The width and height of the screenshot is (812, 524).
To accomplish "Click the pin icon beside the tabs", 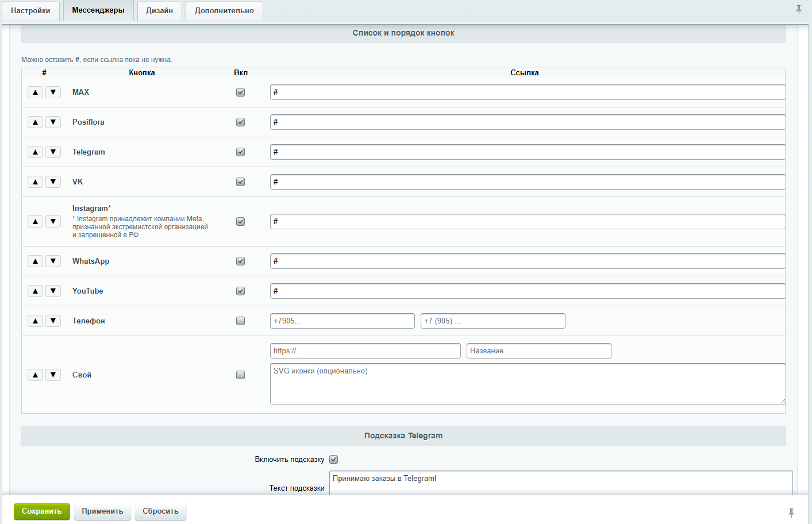I will 799,10.
